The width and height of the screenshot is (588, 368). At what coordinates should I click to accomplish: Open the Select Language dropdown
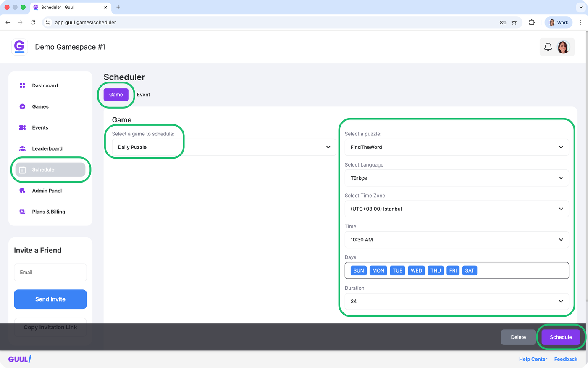457,178
